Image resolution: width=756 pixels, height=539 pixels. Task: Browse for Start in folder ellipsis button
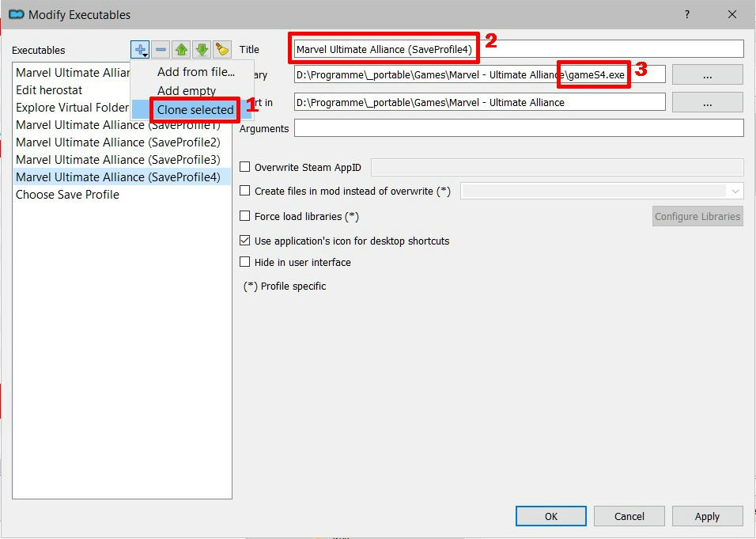click(x=707, y=102)
